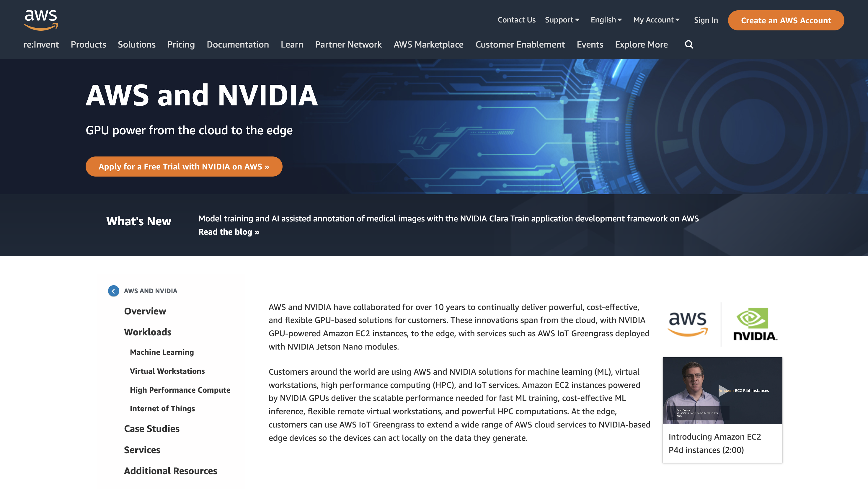The height and width of the screenshot is (496, 868).
Task: Click the My Account dropdown arrow
Action: (677, 20)
